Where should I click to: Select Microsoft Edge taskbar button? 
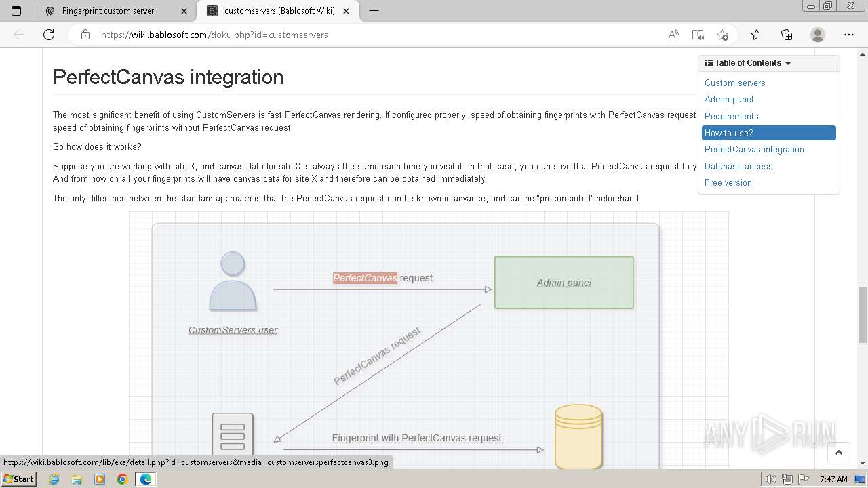pos(146,479)
